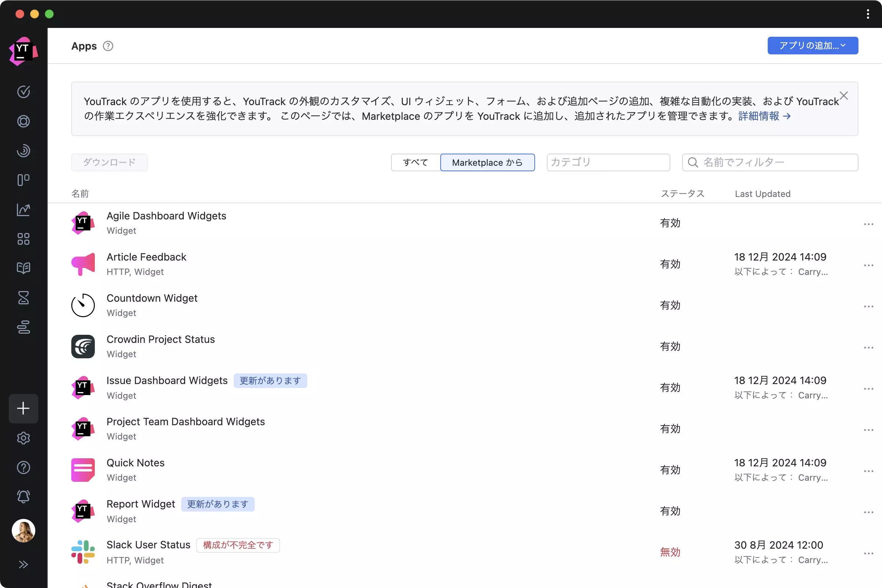Open Knowledge Base book icon in sidebar

coord(23,268)
